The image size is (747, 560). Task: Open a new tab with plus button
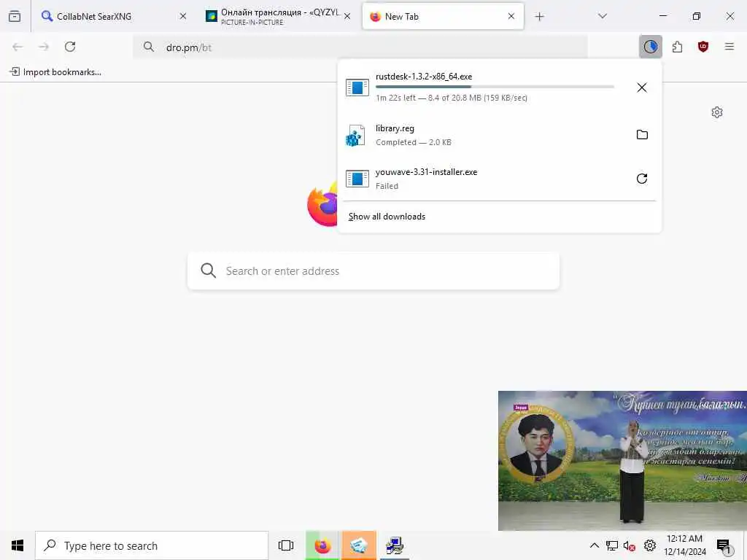pyautogui.click(x=539, y=17)
